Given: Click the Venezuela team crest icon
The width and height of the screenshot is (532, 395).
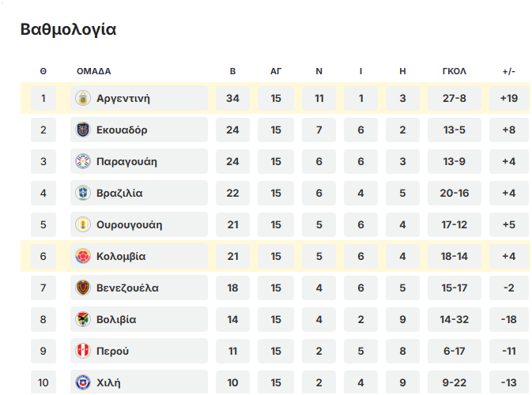Looking at the screenshot, I should [x=83, y=288].
